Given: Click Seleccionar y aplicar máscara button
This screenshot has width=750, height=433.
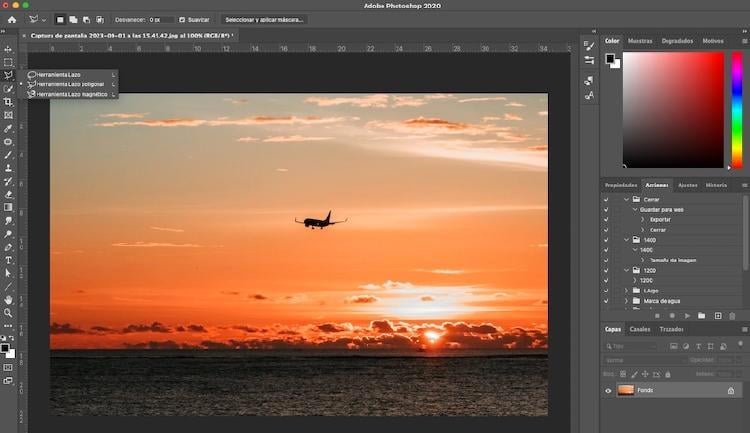Looking at the screenshot, I should coord(264,19).
